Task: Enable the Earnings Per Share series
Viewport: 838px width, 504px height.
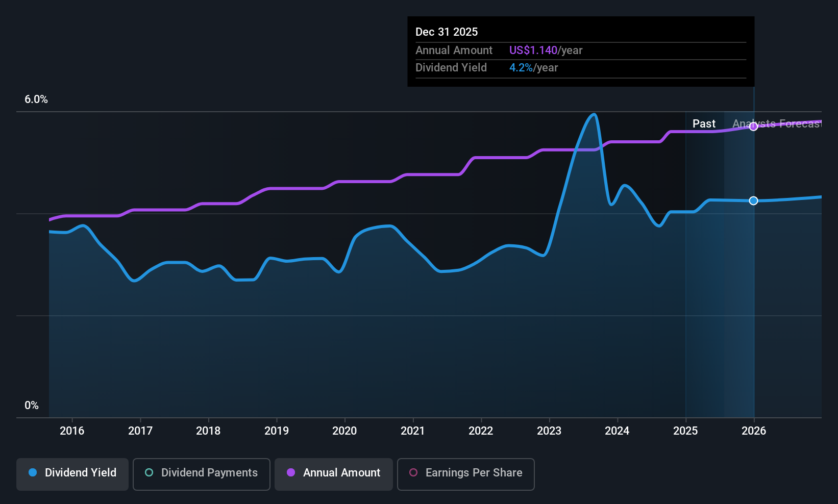Action: [x=466, y=474]
